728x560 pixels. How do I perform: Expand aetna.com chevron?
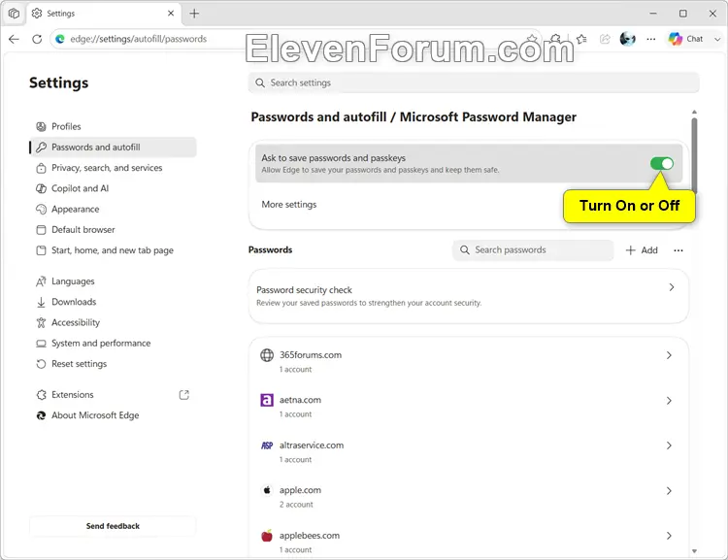click(669, 400)
